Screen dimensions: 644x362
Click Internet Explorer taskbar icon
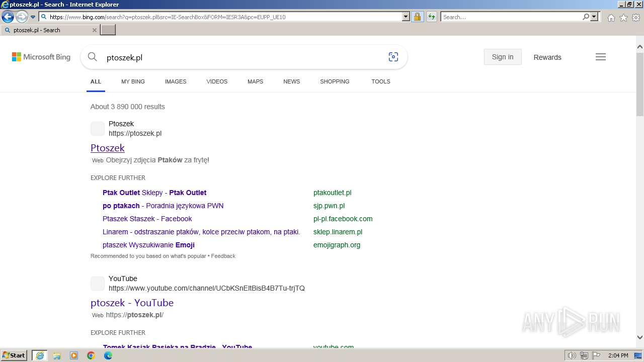pyautogui.click(x=40, y=355)
